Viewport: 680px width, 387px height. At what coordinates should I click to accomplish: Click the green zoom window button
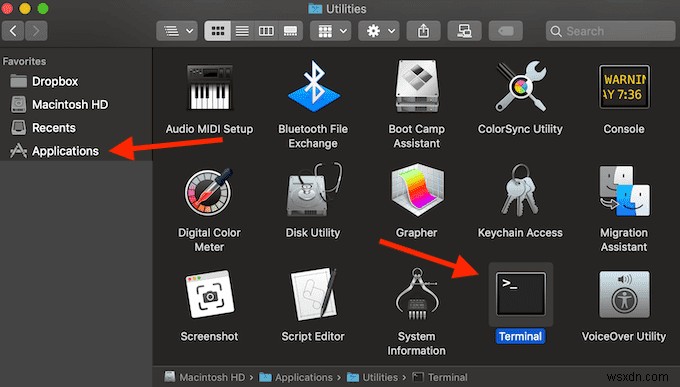(42, 8)
